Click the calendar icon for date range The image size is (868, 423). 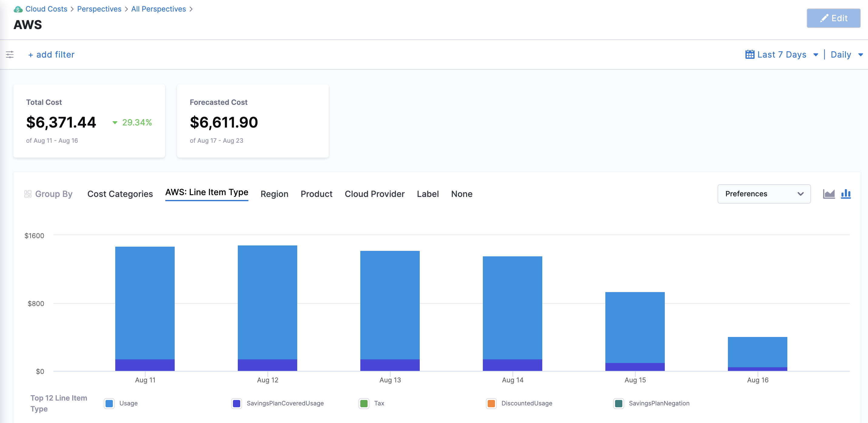750,54
